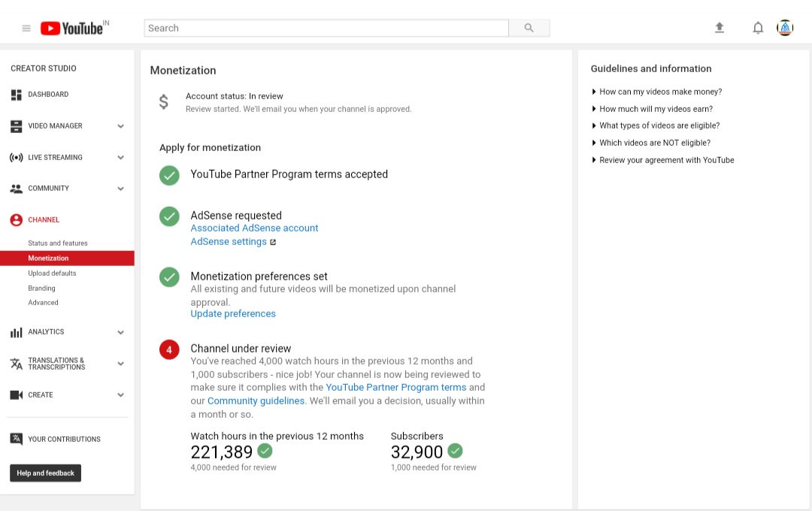The height and width of the screenshot is (511, 812).
Task: Open Branding submenu item
Action: tap(41, 288)
